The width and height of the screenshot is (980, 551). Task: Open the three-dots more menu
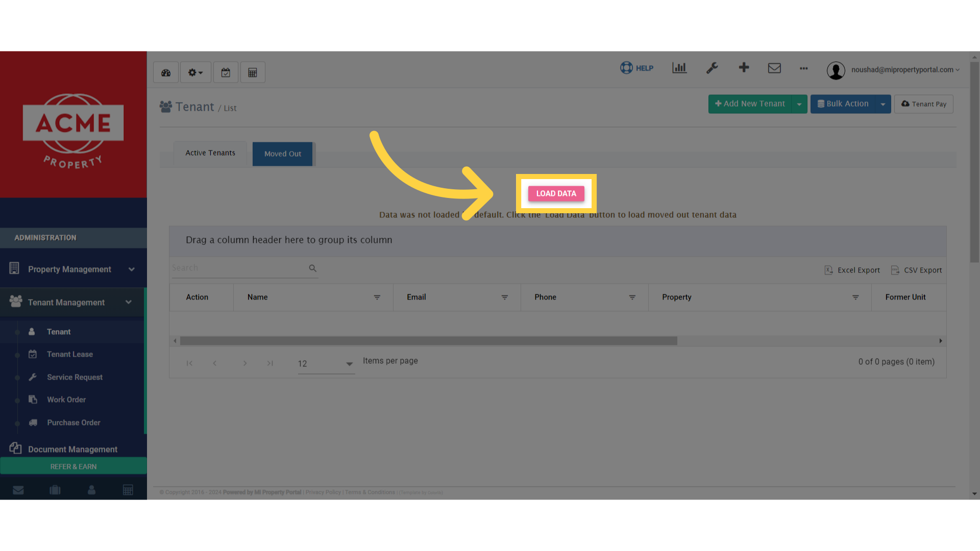point(804,68)
